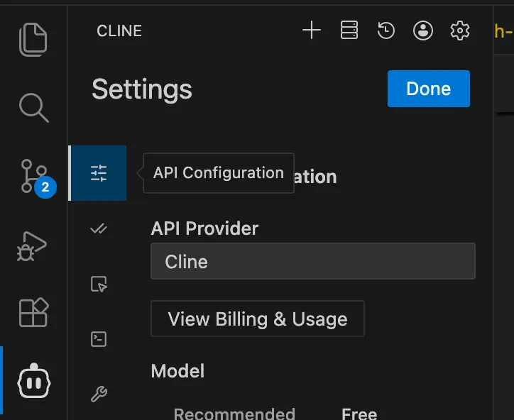
Task: Open the API Provider Cline dropdown
Action: (312, 261)
